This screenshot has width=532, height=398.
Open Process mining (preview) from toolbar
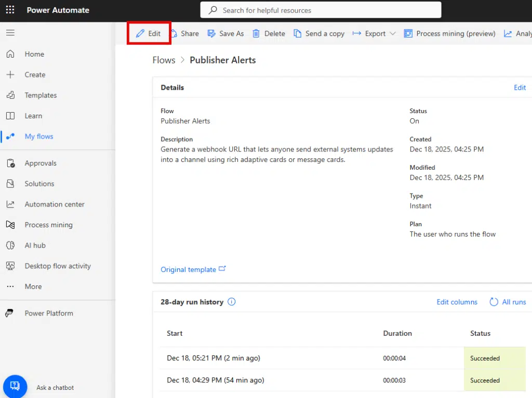pos(450,33)
